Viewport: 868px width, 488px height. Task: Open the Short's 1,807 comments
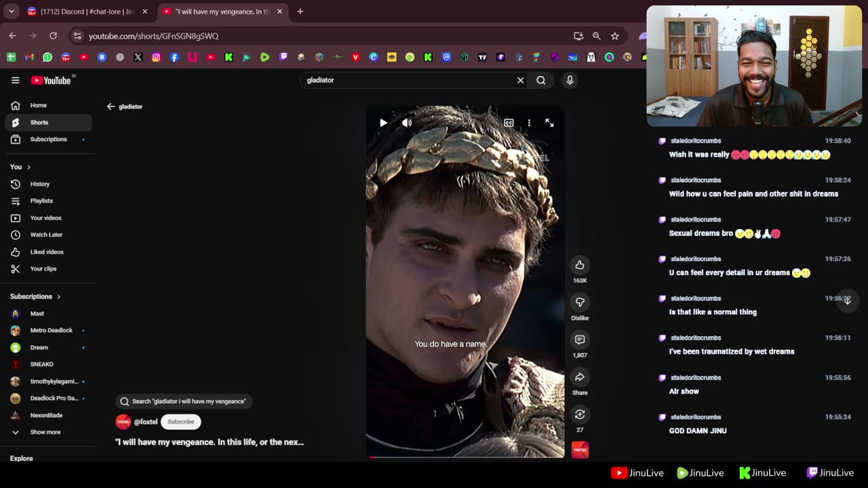click(x=580, y=340)
